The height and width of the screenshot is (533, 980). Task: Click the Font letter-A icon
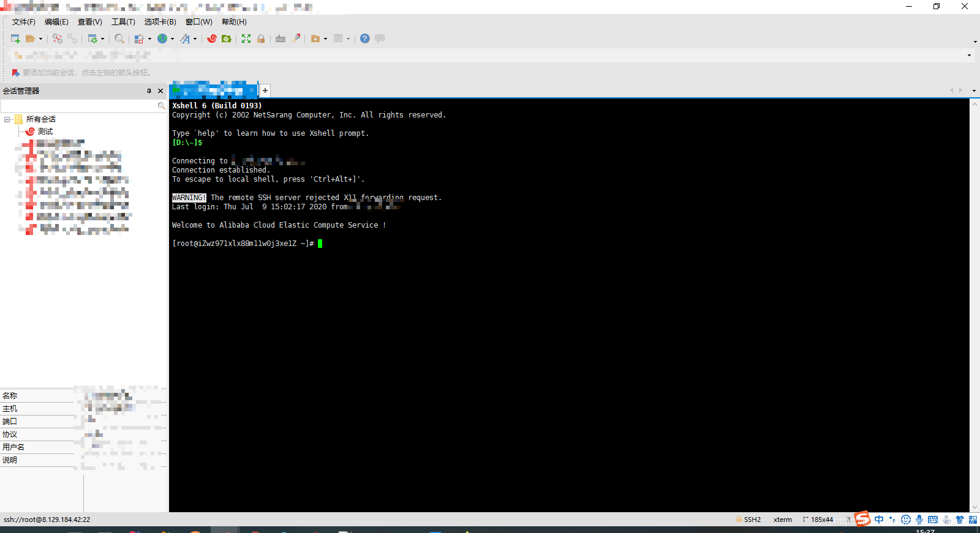pyautogui.click(x=185, y=39)
